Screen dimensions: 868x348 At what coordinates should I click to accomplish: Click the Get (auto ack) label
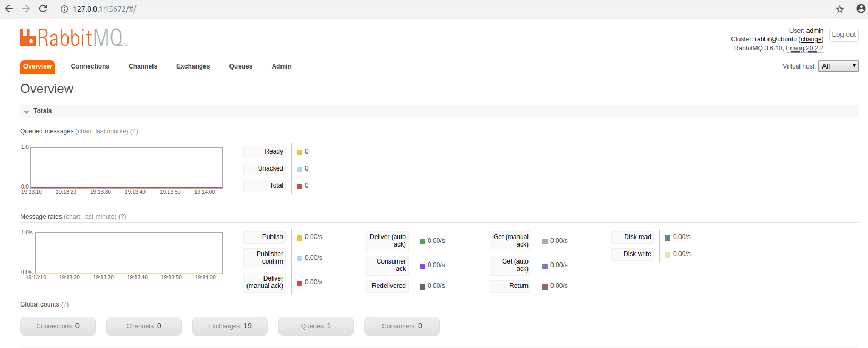(510, 265)
